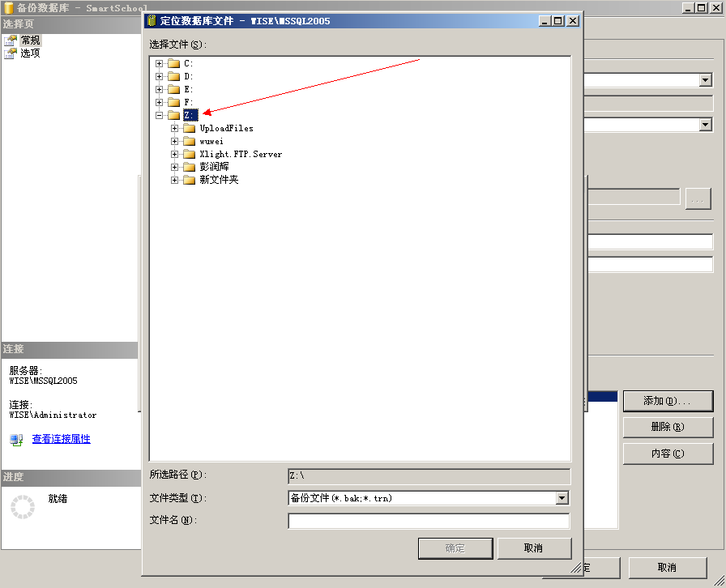Close the locate database file dialog

coord(573,21)
